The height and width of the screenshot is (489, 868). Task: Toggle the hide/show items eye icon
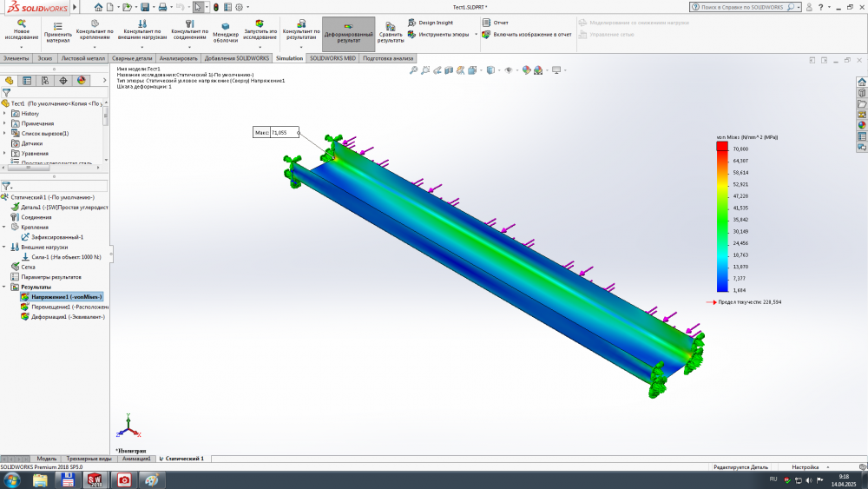tap(509, 70)
